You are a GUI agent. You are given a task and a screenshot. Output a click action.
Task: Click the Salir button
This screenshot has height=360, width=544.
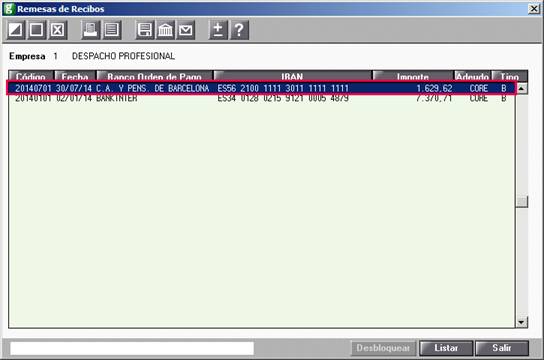coord(502,348)
